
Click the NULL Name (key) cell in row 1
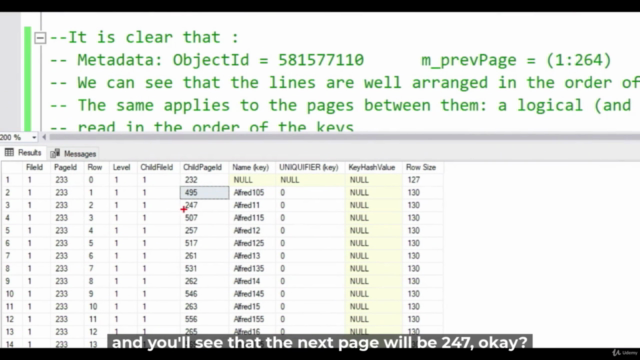tap(253, 180)
